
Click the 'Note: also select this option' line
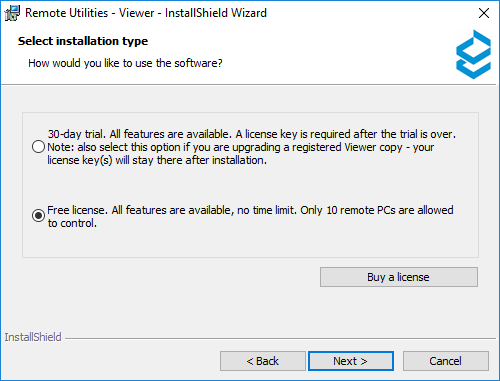tap(241, 147)
